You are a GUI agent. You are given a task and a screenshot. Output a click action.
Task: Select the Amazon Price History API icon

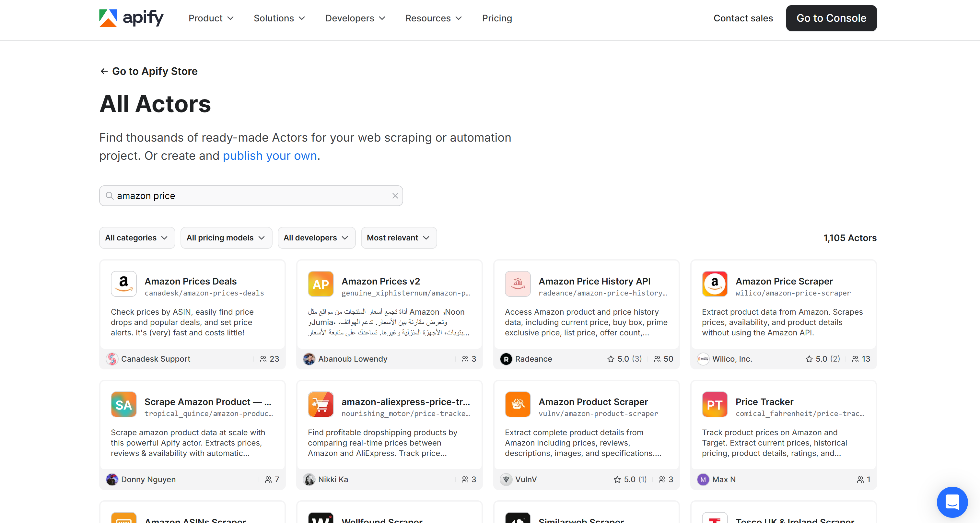[518, 284]
